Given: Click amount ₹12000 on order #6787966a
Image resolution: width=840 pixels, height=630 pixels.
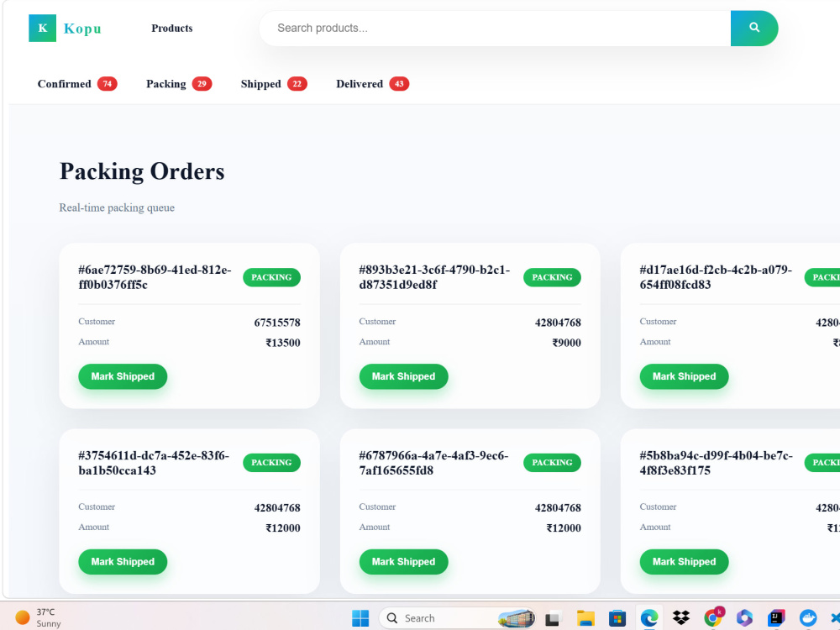Looking at the screenshot, I should [x=564, y=528].
